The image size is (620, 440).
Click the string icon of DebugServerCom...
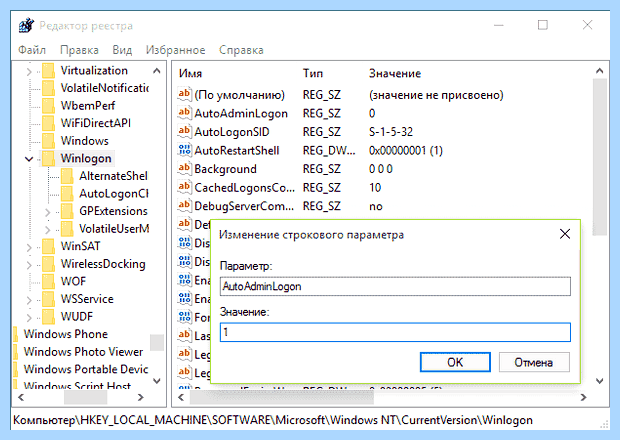tap(184, 206)
